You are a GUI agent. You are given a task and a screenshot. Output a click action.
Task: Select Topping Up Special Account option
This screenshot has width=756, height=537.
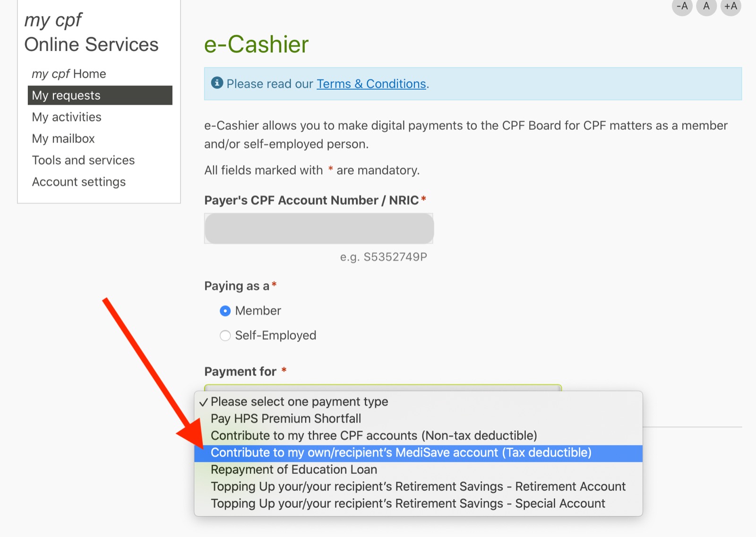coord(407,504)
